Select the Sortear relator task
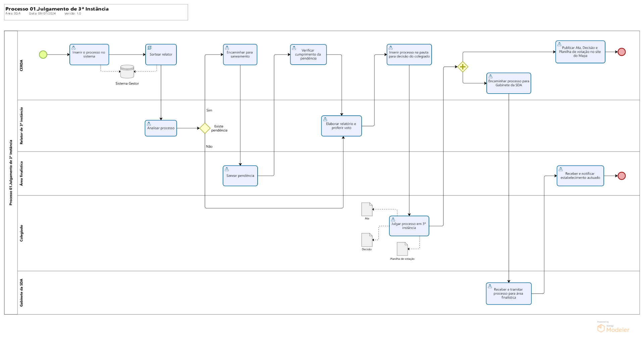The width and height of the screenshot is (644, 353). coord(161,55)
